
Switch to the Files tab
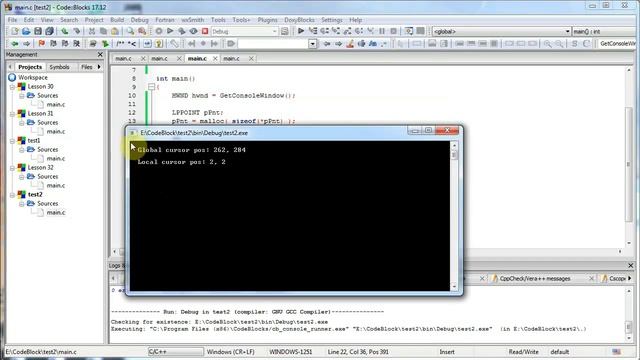coord(87,67)
